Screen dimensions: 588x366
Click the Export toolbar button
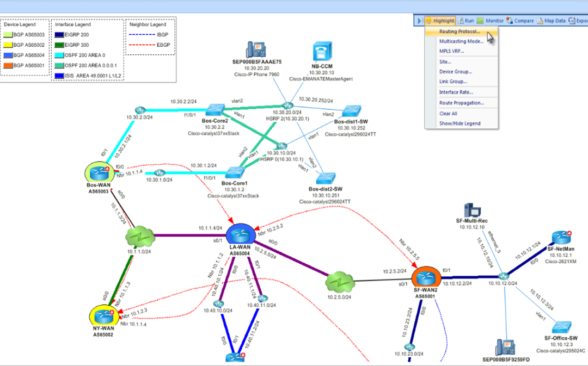[x=578, y=21]
